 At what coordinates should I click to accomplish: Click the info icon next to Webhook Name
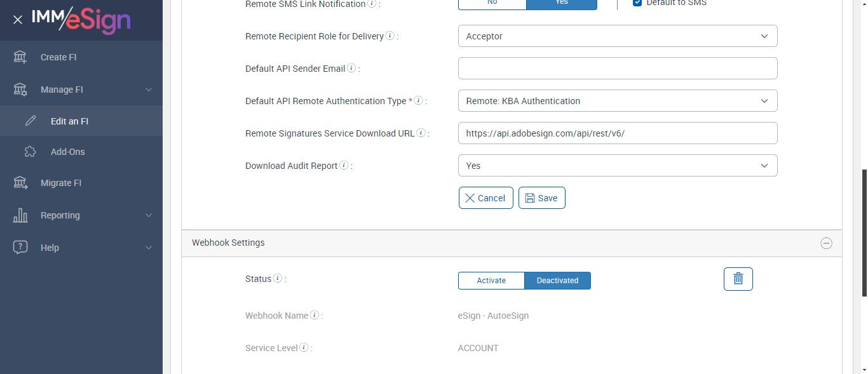(x=315, y=316)
